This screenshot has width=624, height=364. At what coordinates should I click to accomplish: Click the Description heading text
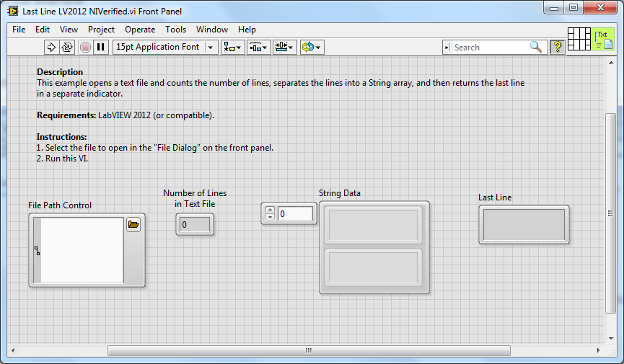click(x=60, y=72)
